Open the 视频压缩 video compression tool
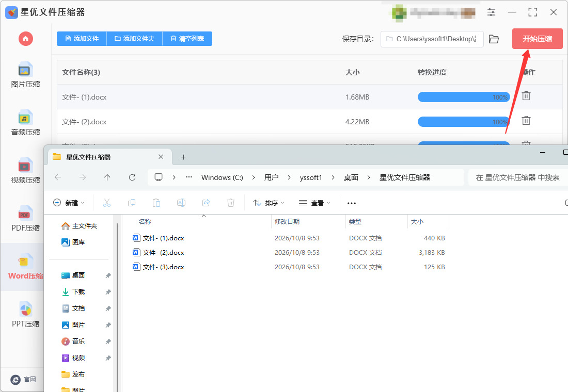 coord(25,171)
